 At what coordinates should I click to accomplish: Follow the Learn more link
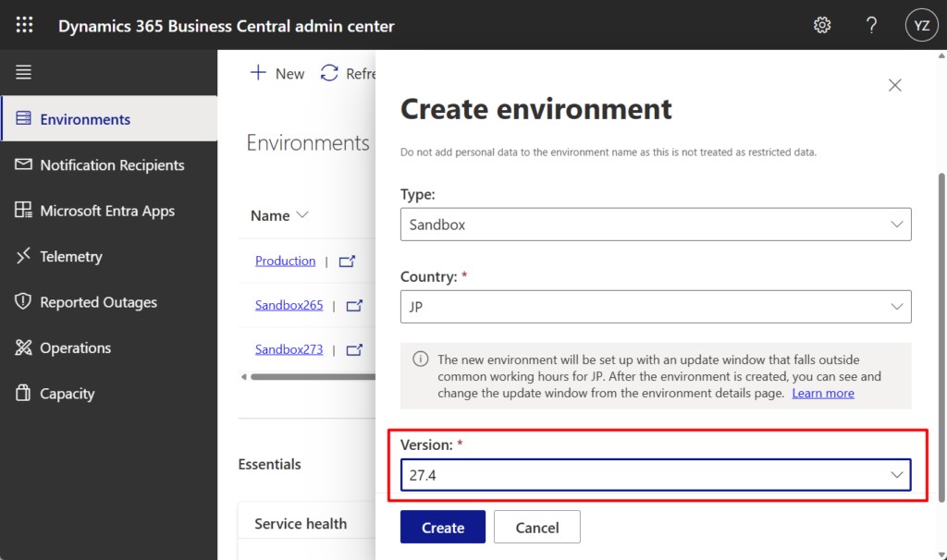(822, 393)
